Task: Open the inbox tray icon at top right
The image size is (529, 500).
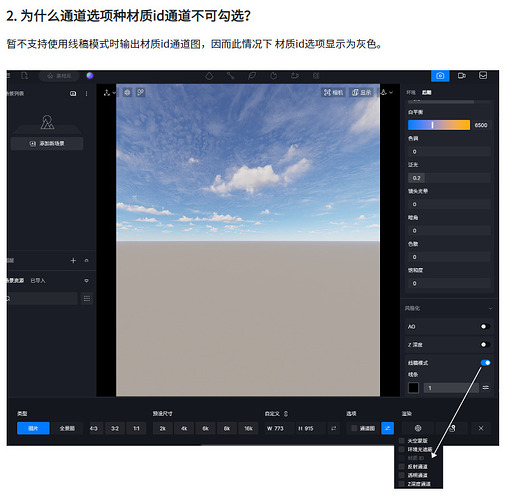Action: point(483,75)
